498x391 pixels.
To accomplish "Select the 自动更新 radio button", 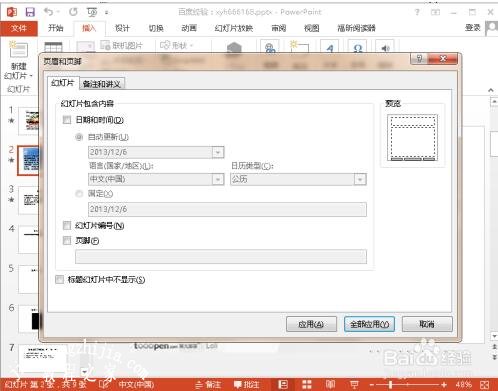I will 79,137.
